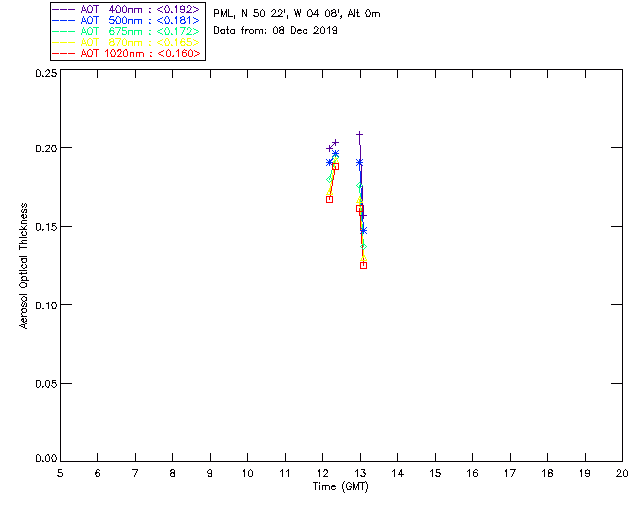Click the x-axis label 5

(x=60, y=474)
